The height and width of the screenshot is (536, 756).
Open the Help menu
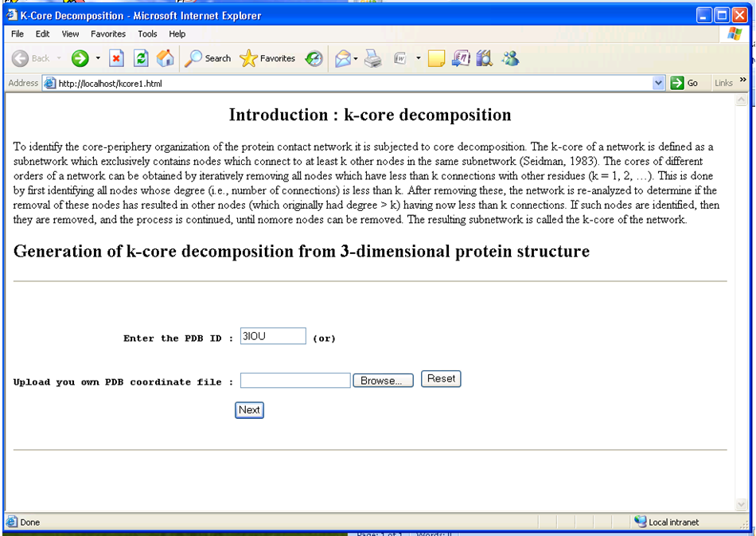tap(177, 33)
